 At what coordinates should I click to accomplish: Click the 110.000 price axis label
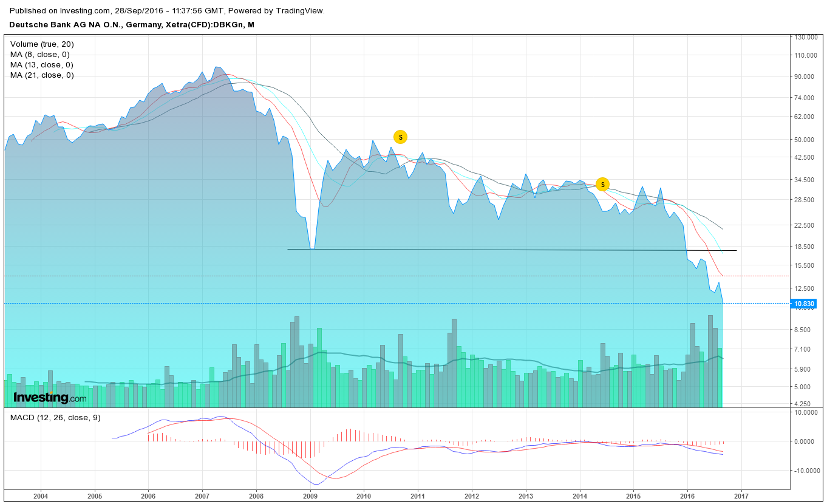[x=806, y=56]
